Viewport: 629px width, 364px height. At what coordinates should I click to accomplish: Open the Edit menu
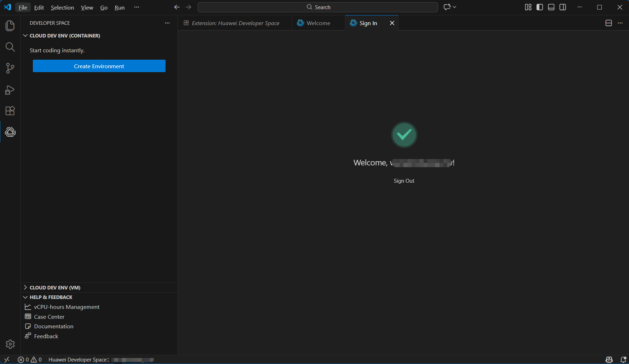39,7
